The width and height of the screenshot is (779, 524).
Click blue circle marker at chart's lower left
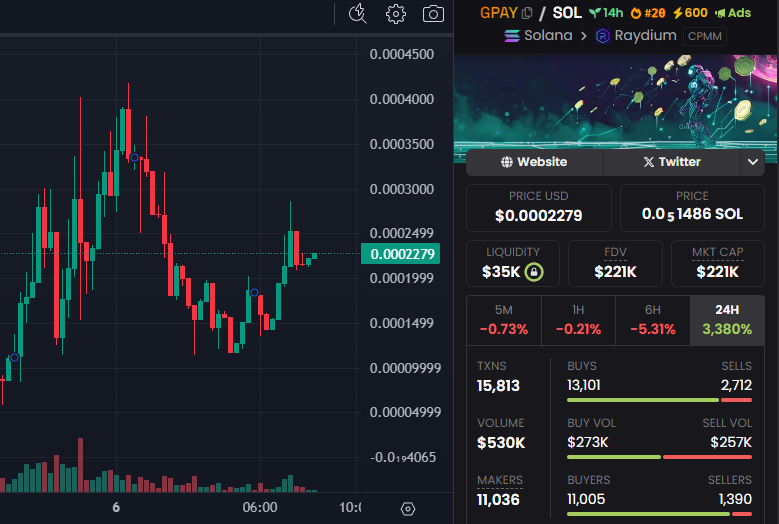[14, 358]
